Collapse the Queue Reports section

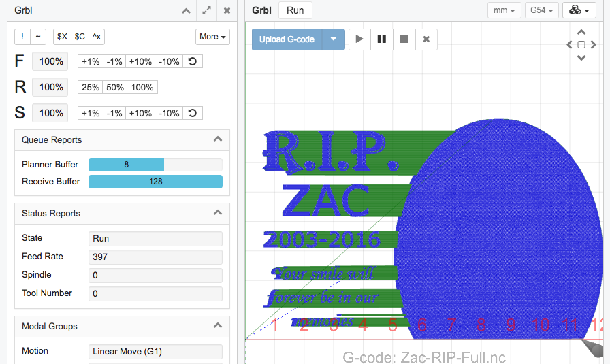pos(218,139)
